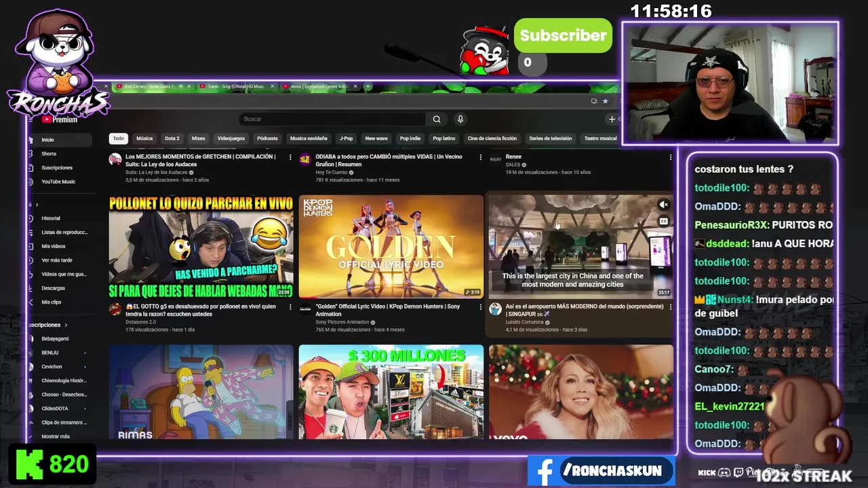Viewport: 868px width, 488px height.
Task: Open Ver más tarde in sidebar
Action: click(x=60, y=260)
